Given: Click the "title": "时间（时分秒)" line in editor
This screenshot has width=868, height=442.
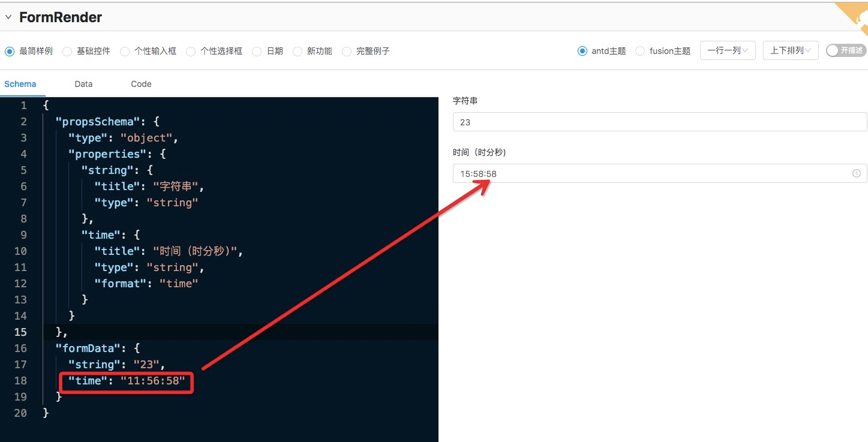Looking at the screenshot, I should coord(169,251).
